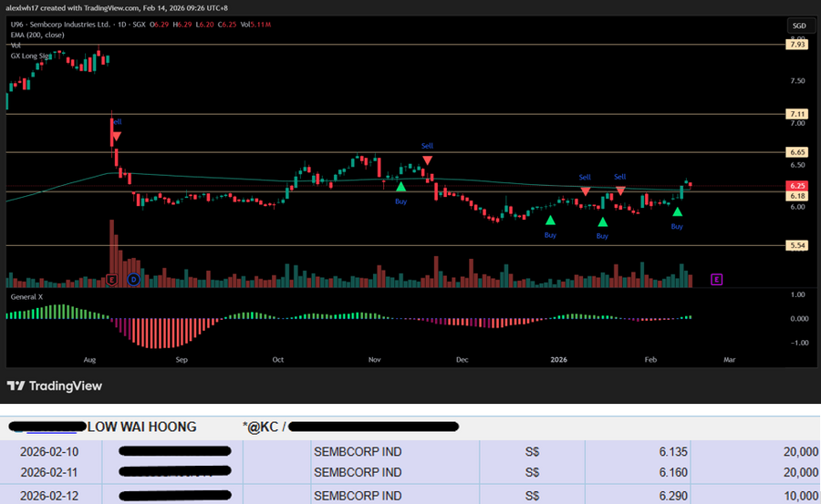Select the General X indicator label

pos(26,297)
